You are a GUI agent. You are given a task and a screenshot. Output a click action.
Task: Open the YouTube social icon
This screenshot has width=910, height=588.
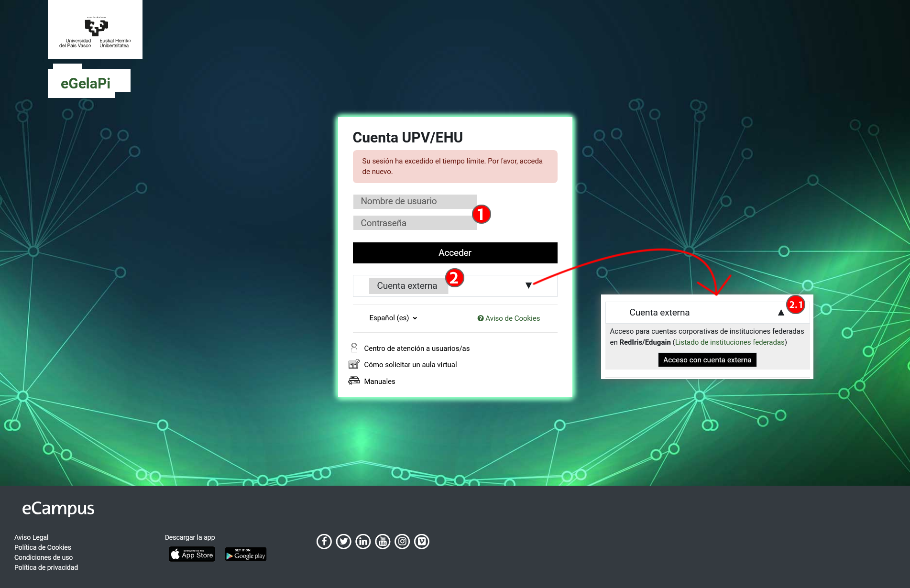coord(383,541)
